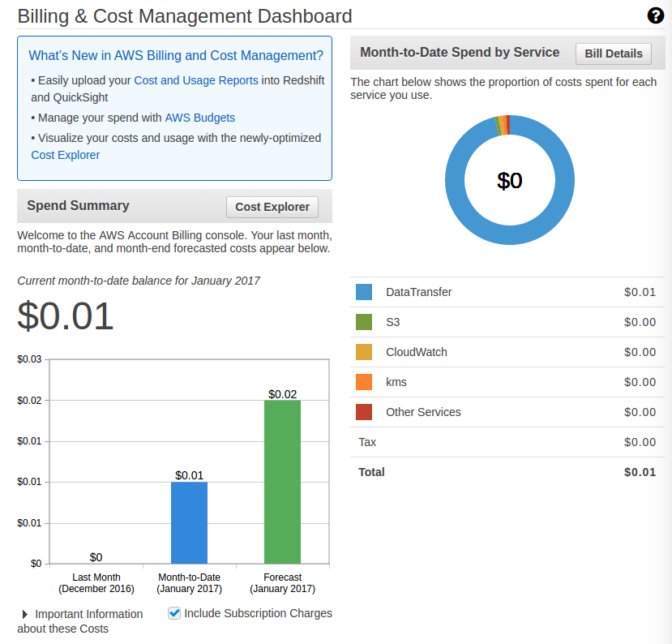Click What's New in AWS Billing heading
672x644 pixels.
[x=176, y=55]
